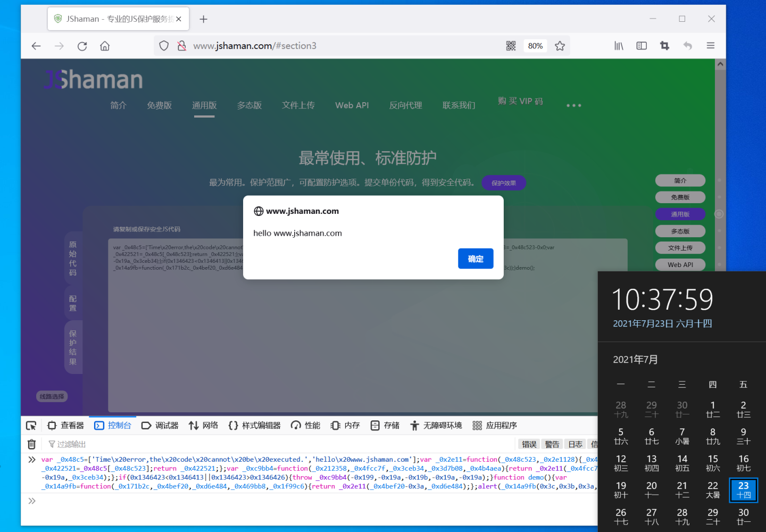
Task: Open the 内存 memory tab
Action: (x=345, y=426)
